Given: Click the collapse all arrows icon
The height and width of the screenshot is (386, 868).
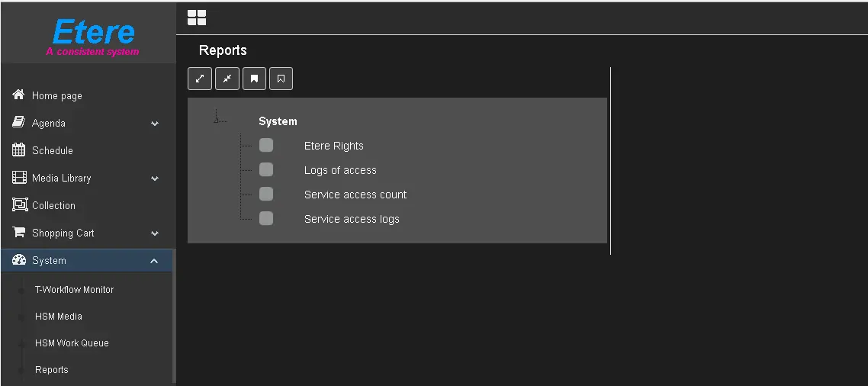Looking at the screenshot, I should 227,79.
